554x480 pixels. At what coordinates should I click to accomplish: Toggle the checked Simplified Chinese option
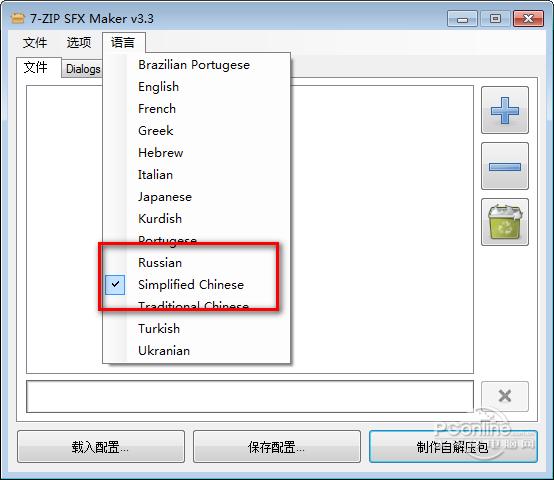[196, 285]
